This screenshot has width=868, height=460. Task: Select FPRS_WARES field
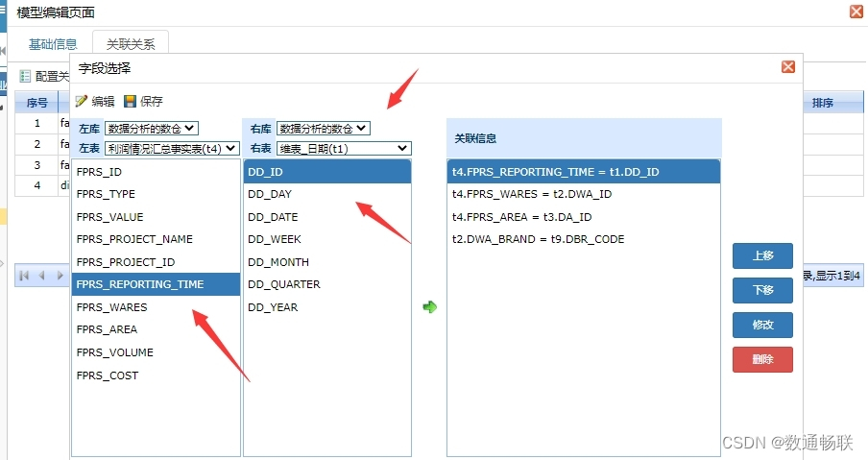(157, 307)
